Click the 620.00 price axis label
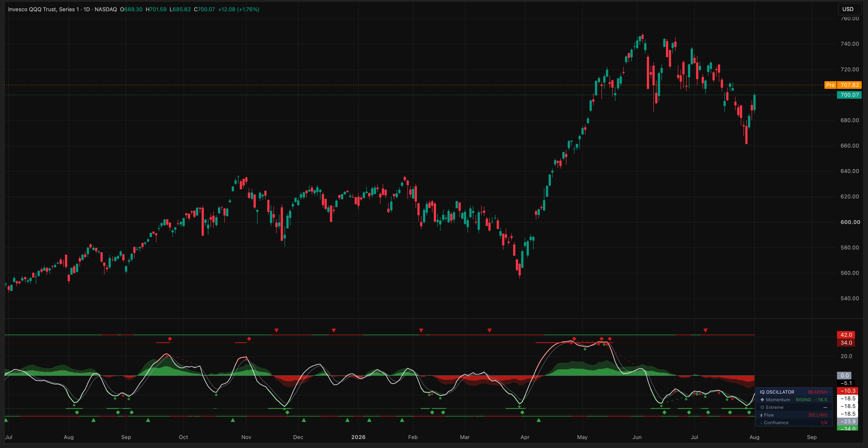The width and height of the screenshot is (868, 448). [x=850, y=197]
